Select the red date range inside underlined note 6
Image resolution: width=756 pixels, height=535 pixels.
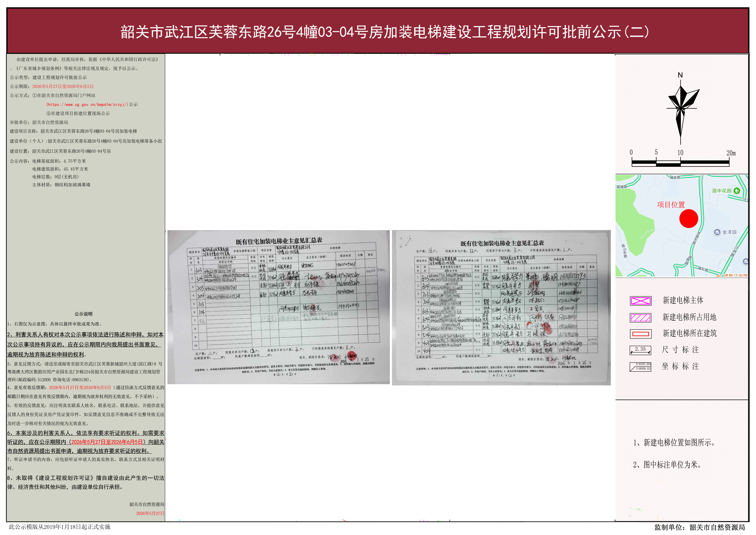[x=107, y=442]
